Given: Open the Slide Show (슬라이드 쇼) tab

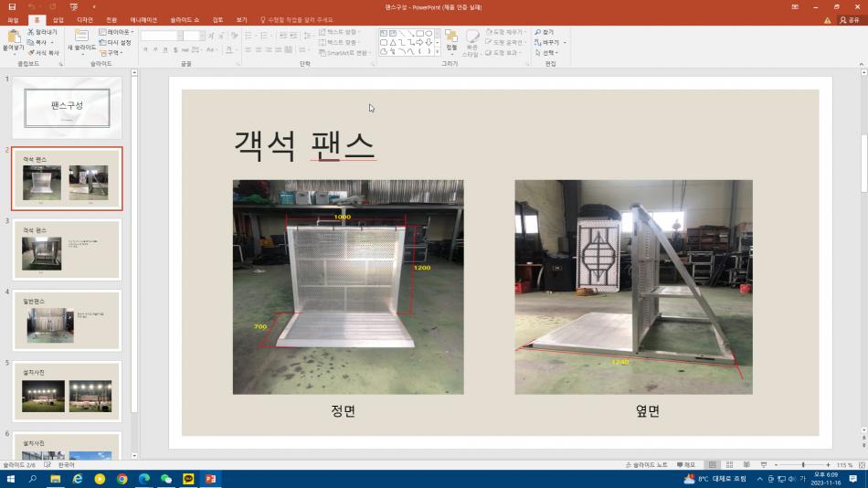Looking at the screenshot, I should (185, 20).
